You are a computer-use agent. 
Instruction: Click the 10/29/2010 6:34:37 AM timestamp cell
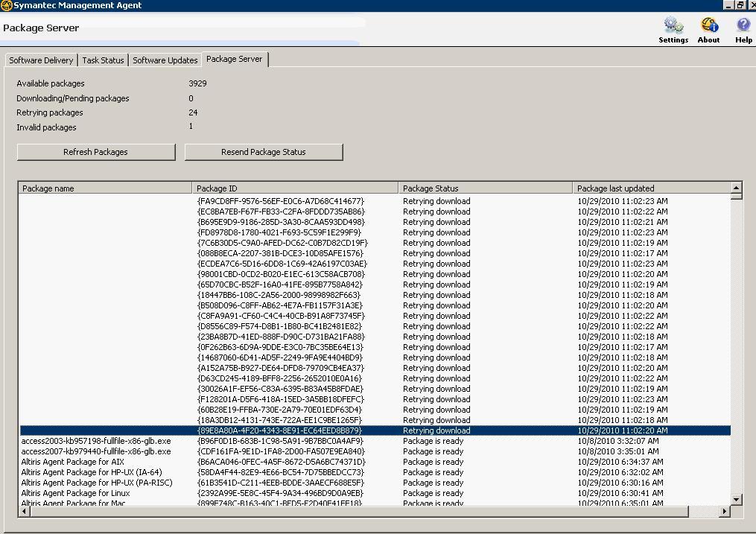pyautogui.click(x=620, y=463)
